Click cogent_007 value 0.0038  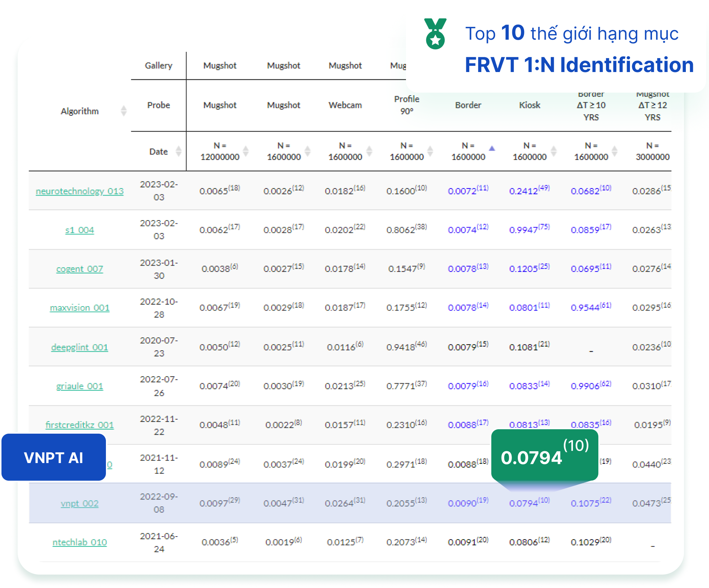click(220, 268)
